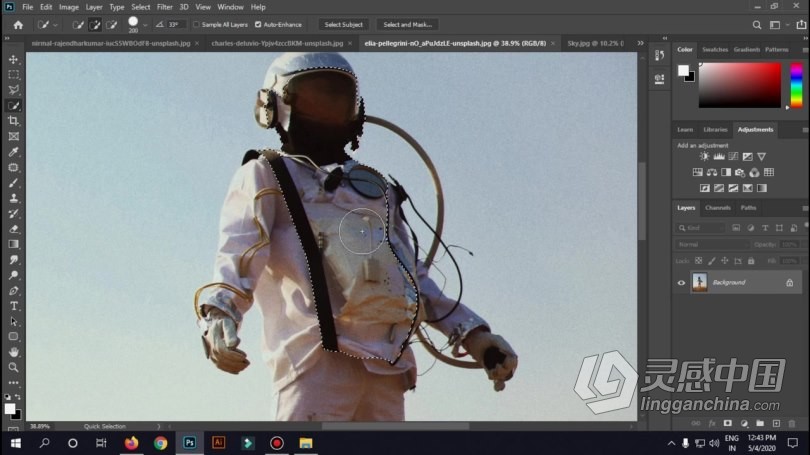Add layer mask icon

pyautogui.click(x=728, y=423)
